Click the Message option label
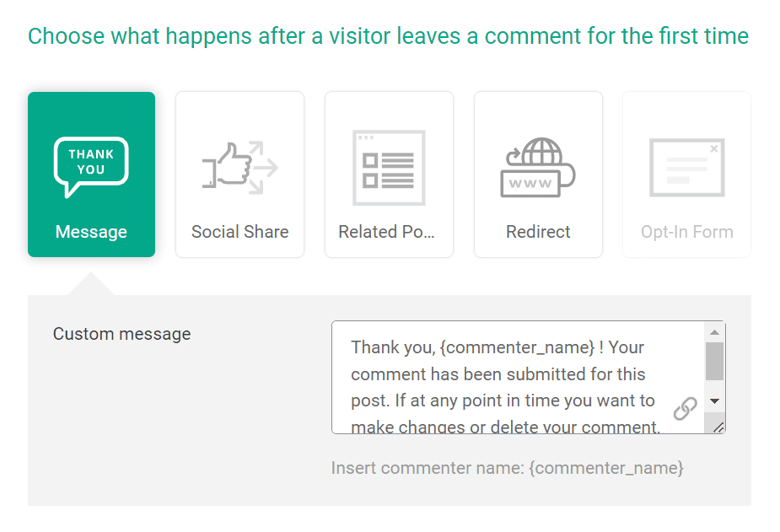Screen dimensions: 780x532 click(x=91, y=232)
